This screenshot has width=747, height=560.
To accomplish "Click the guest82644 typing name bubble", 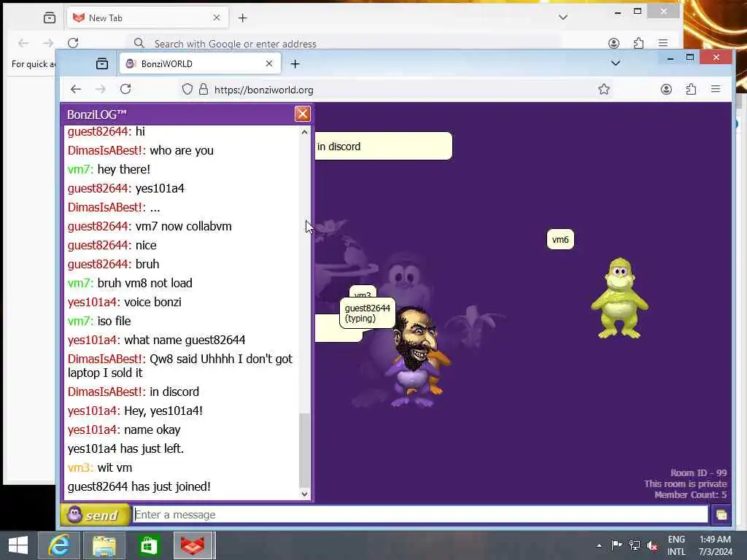I will (368, 314).
